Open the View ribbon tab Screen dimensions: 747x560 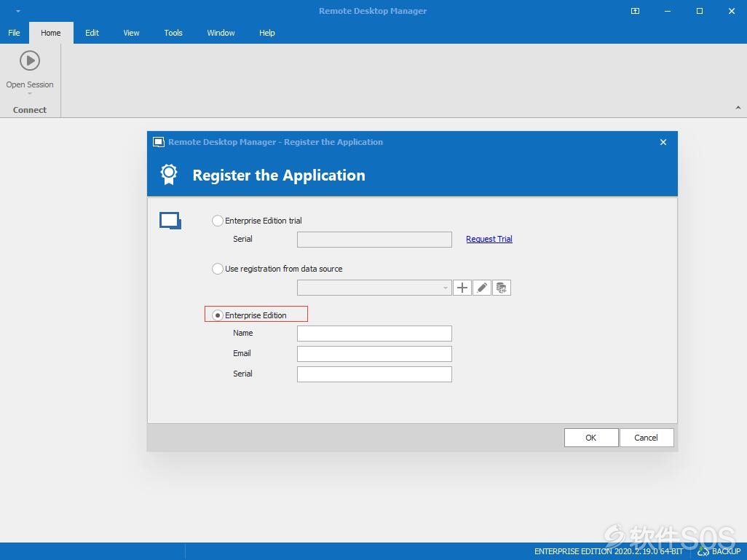pyautogui.click(x=131, y=33)
